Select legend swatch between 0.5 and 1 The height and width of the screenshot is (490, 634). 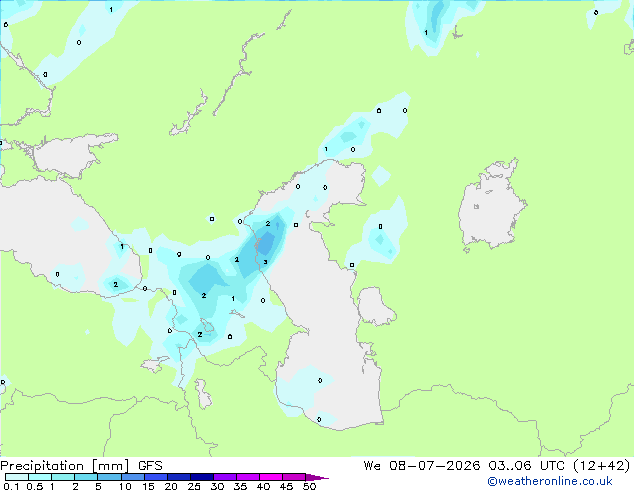point(40,477)
